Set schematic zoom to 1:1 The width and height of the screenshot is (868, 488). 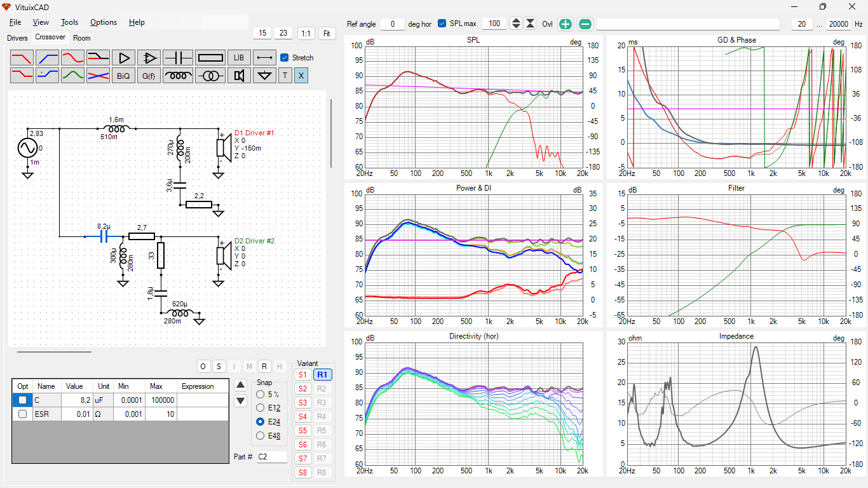coord(306,33)
